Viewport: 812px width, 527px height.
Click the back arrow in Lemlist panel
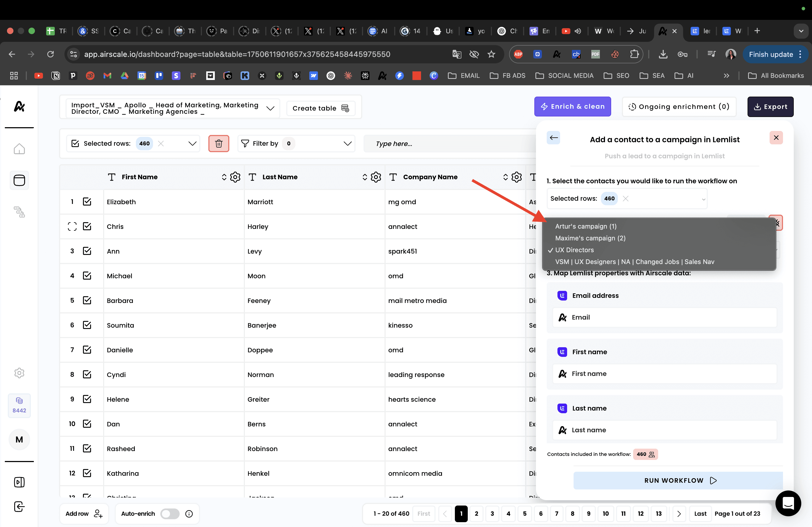[x=553, y=138]
